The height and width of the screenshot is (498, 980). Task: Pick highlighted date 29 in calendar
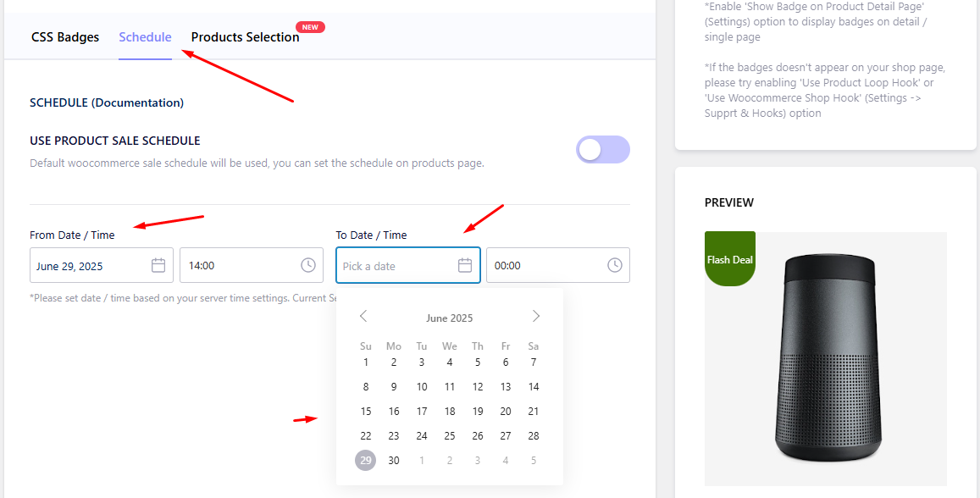(x=366, y=461)
